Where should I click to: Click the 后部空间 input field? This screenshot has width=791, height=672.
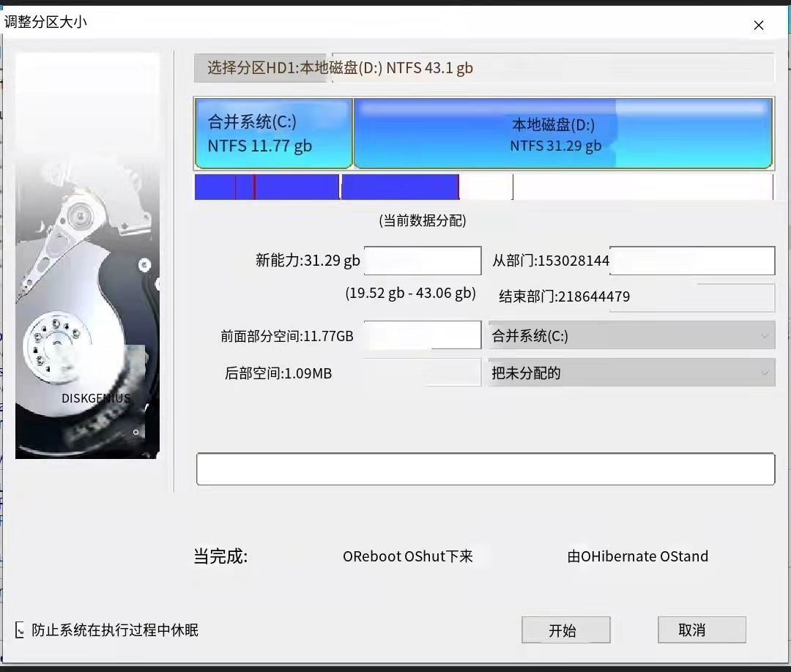423,373
